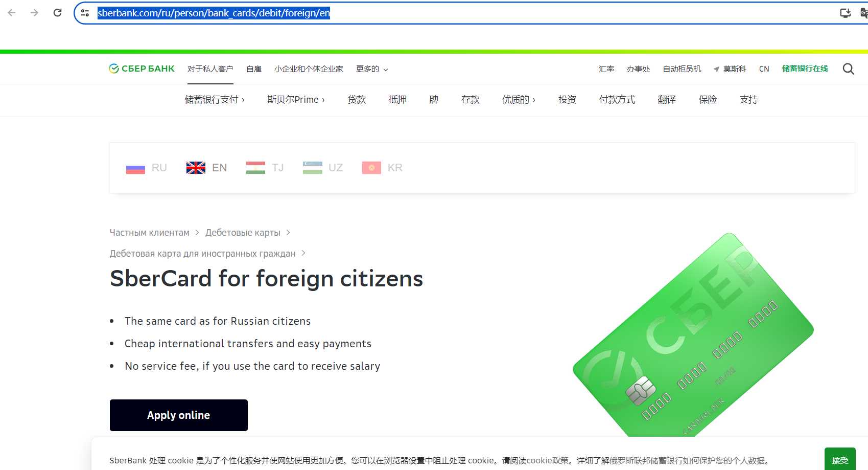868x470 pixels.
Task: Go to Частным клиентам breadcrumb
Action: [150, 233]
